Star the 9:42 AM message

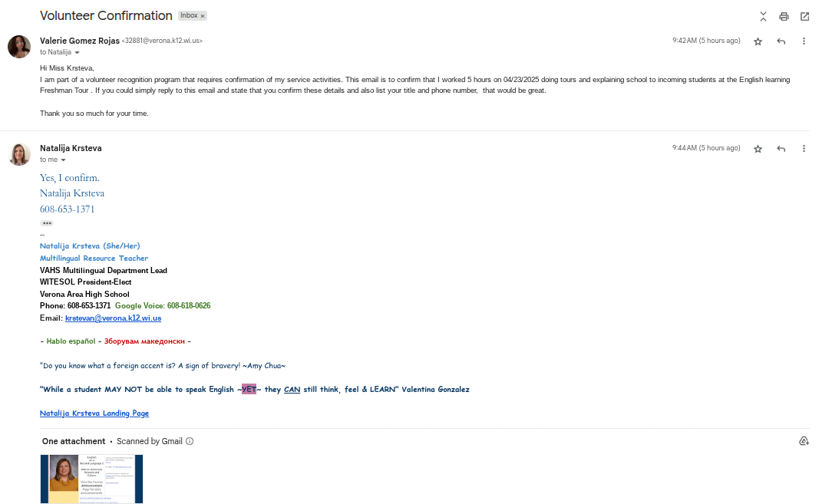(x=758, y=41)
